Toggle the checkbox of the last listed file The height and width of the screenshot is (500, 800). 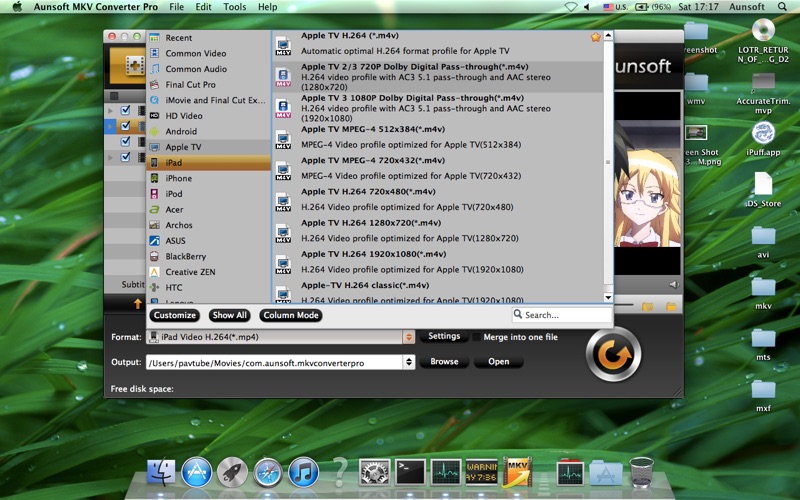[x=126, y=157]
